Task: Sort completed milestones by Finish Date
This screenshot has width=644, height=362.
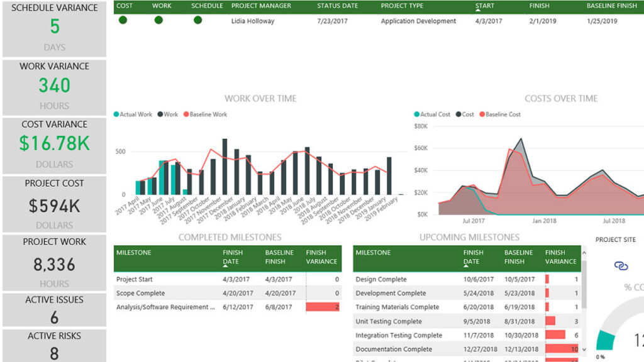Action: point(233,257)
